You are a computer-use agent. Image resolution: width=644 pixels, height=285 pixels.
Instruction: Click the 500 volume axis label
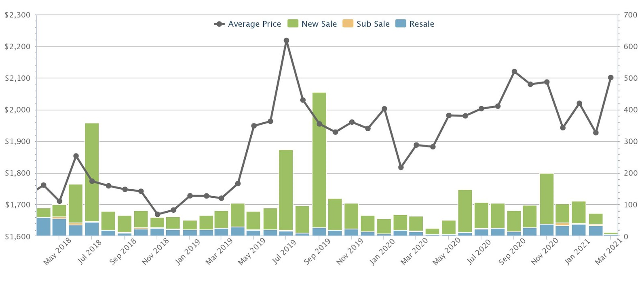631,78
